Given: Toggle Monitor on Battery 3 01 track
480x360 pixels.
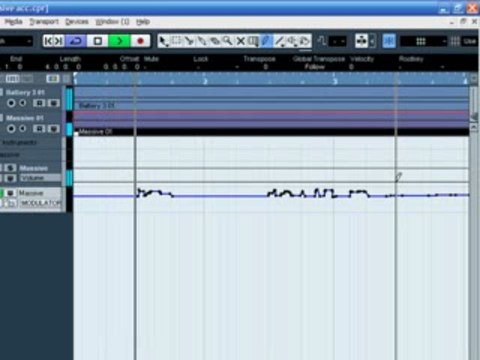Looking at the screenshot, I should (x=23, y=103).
